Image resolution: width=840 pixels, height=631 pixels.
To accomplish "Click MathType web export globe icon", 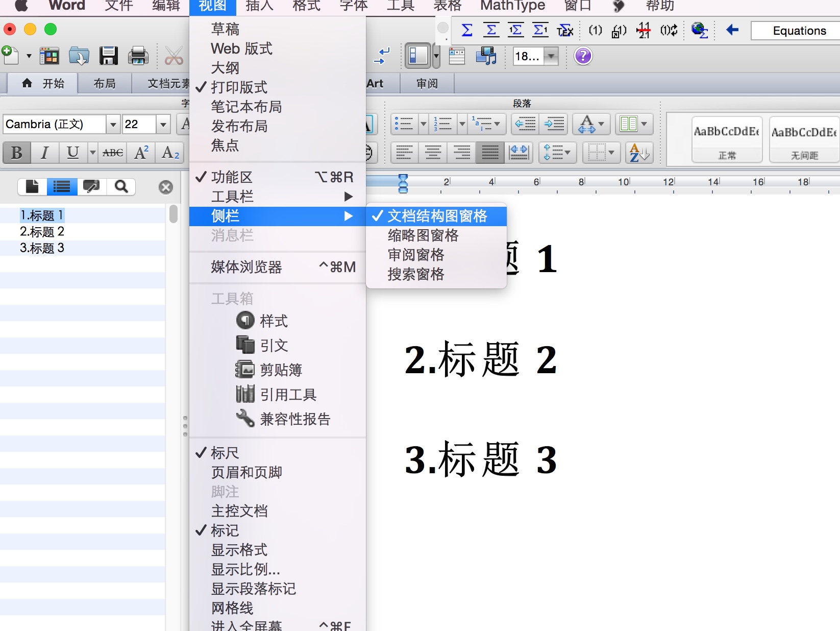I will [x=700, y=30].
